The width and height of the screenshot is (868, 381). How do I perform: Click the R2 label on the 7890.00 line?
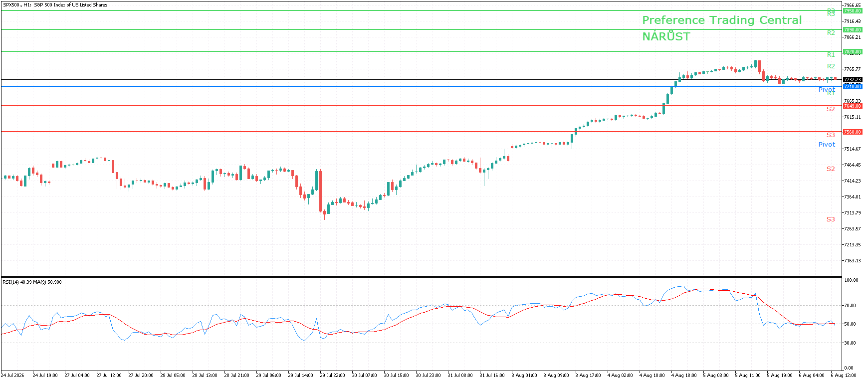tap(831, 33)
